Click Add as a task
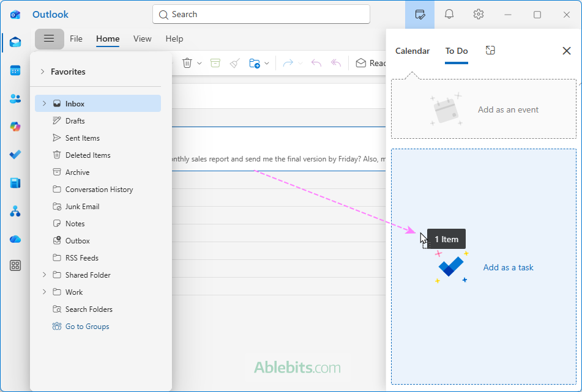Image resolution: width=582 pixels, height=392 pixels. click(509, 267)
